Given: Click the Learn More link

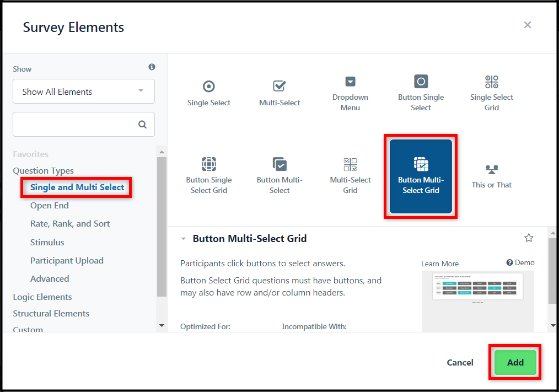Looking at the screenshot, I should [x=440, y=264].
